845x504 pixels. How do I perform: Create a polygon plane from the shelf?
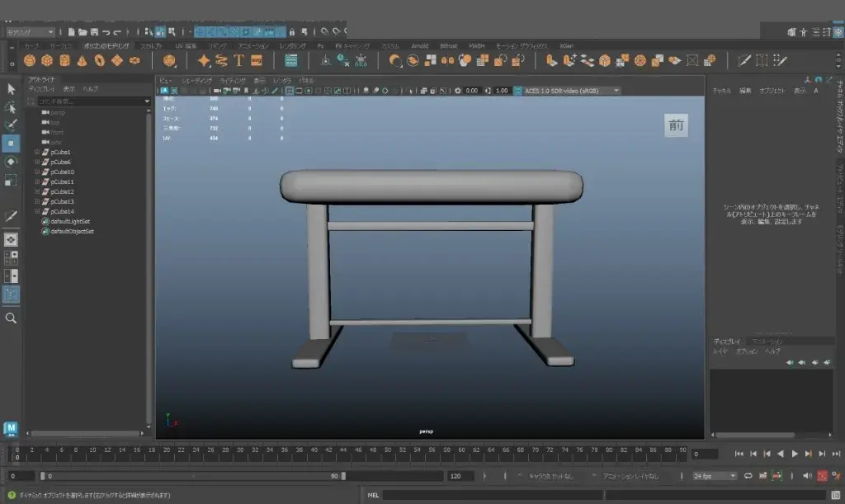[117, 61]
